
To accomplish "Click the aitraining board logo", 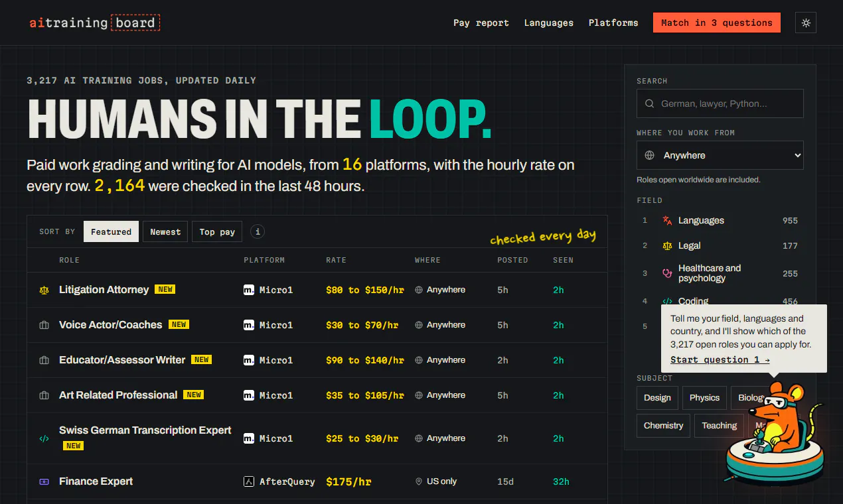I will click(94, 23).
